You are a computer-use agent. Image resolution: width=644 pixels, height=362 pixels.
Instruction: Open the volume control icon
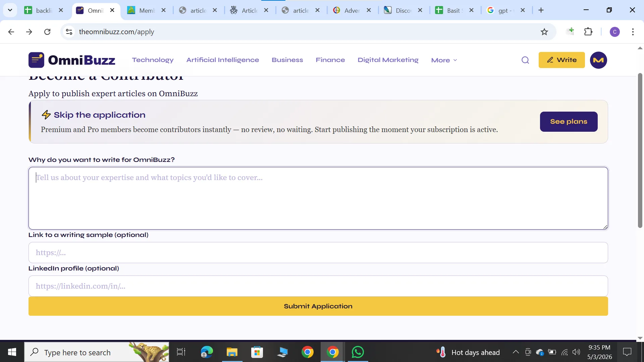click(576, 352)
